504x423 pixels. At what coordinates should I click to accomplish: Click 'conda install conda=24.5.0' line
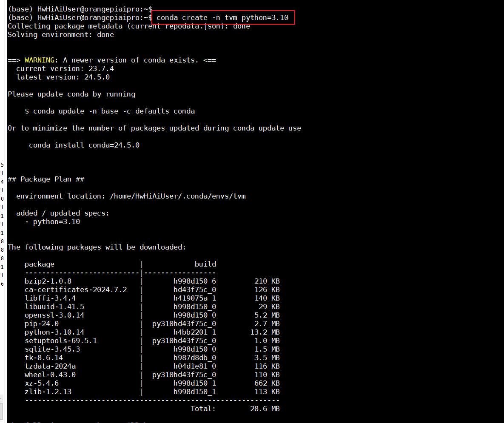(x=84, y=145)
